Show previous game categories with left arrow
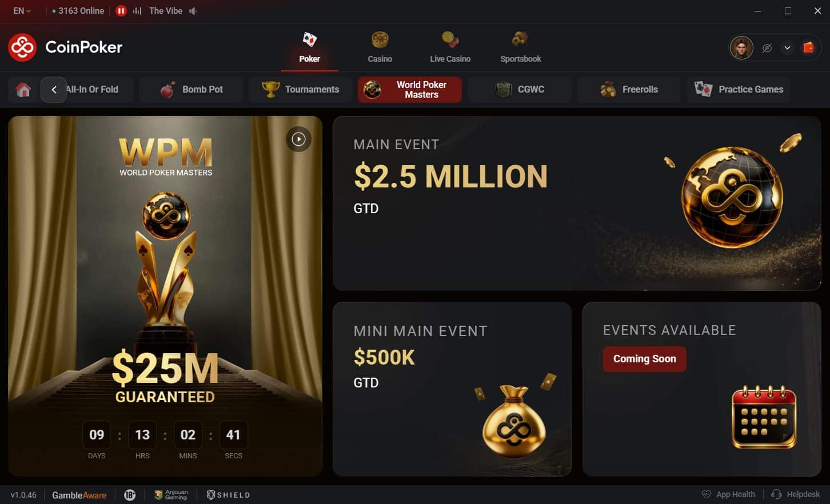The height and width of the screenshot is (504, 830). pos(54,90)
